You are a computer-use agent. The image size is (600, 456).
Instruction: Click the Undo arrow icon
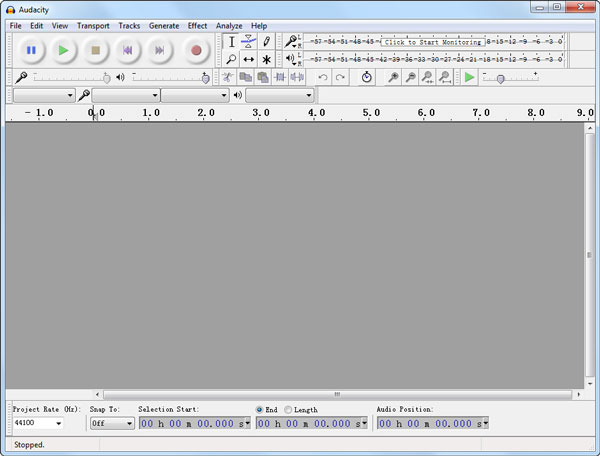[x=323, y=77]
